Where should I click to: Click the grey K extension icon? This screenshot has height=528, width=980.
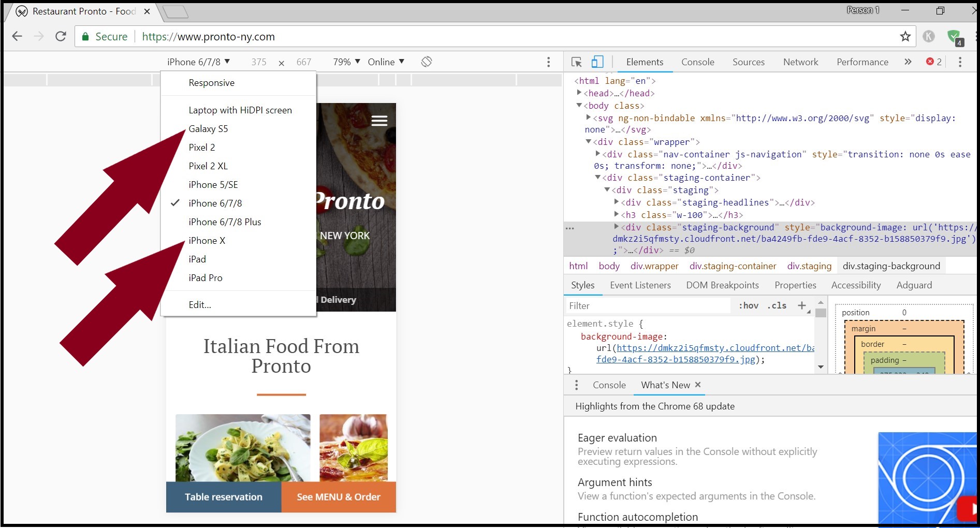[x=929, y=36]
